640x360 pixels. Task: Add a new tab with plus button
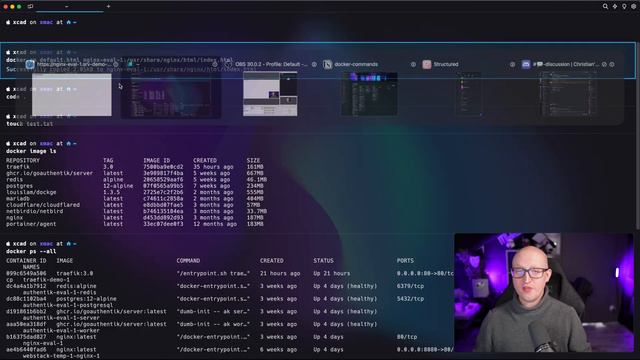point(108,6)
